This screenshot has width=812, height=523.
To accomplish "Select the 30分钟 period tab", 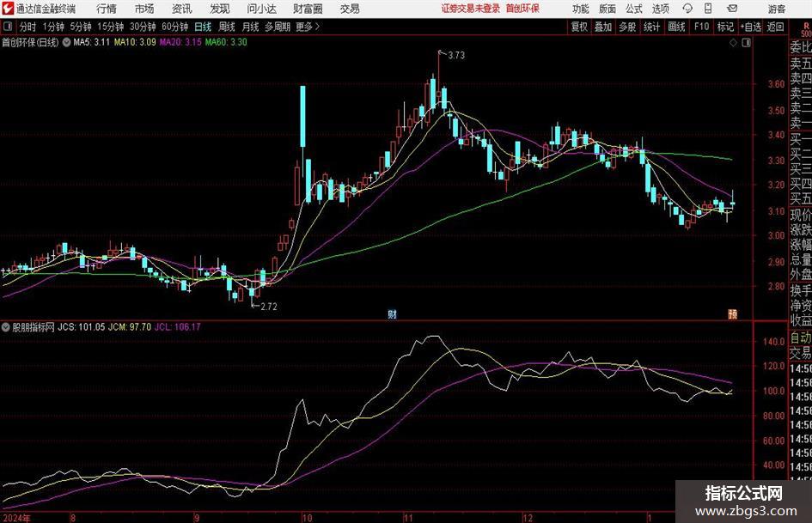I will coord(143,27).
